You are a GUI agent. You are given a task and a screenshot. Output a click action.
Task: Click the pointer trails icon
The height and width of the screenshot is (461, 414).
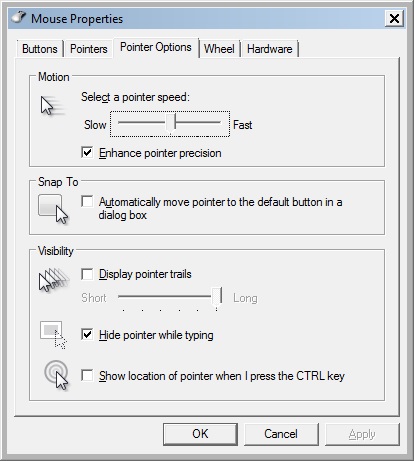coord(54,280)
